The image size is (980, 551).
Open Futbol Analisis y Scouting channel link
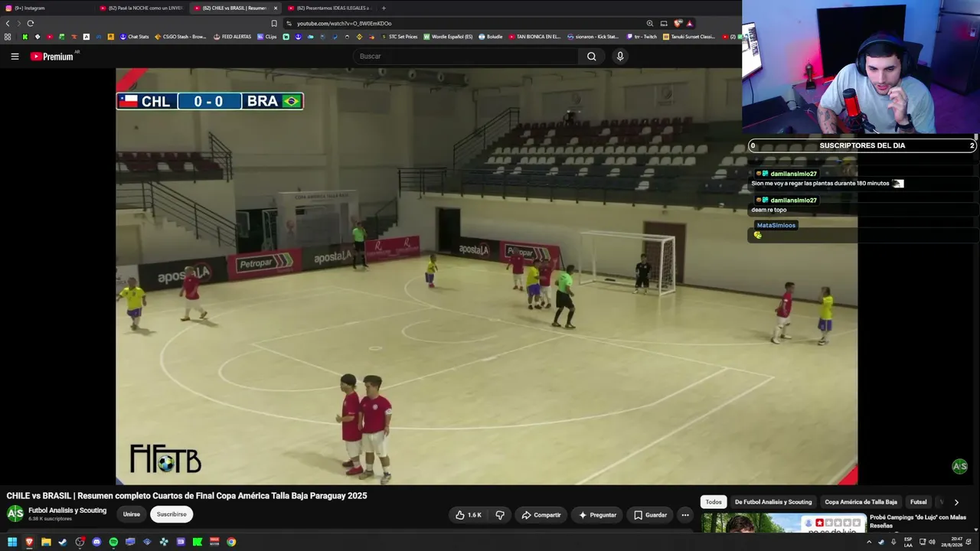click(x=67, y=510)
